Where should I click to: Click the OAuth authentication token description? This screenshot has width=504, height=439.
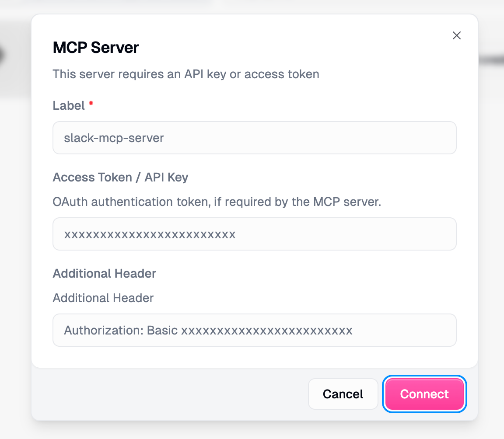coord(217,202)
